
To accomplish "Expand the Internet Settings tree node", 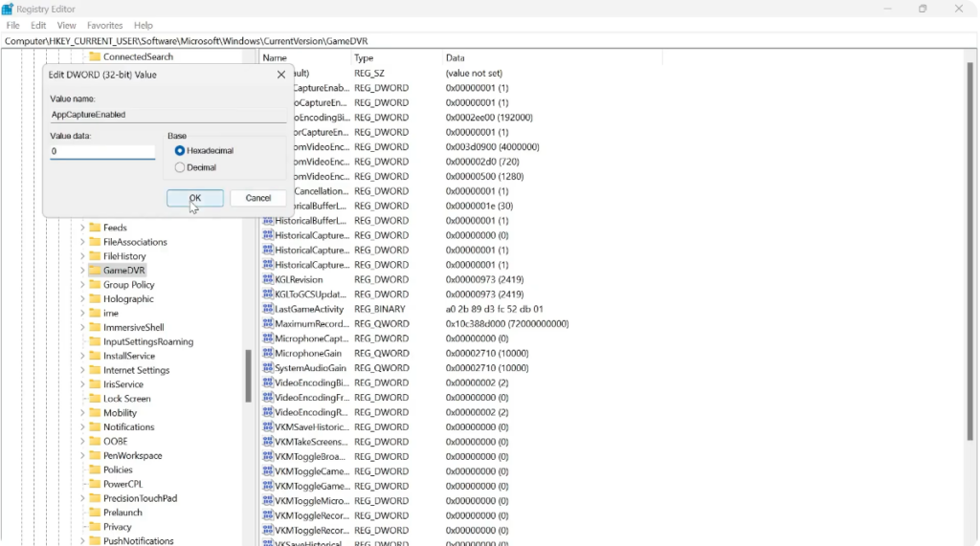I will point(82,370).
